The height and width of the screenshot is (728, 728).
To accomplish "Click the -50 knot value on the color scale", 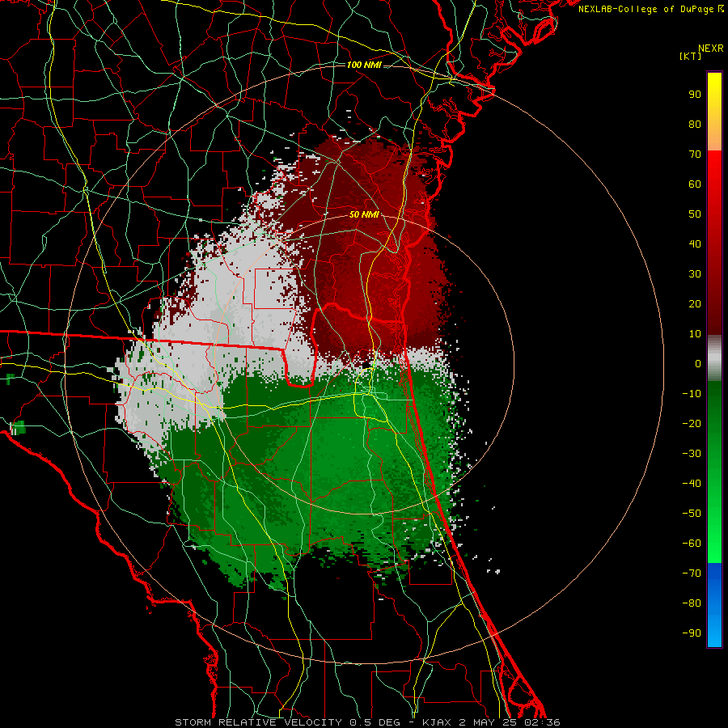I will (692, 514).
